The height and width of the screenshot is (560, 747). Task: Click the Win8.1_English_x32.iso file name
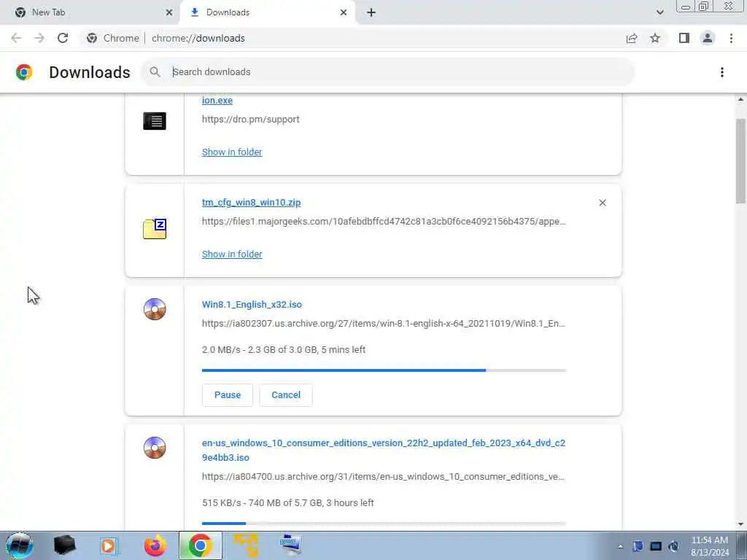(252, 304)
